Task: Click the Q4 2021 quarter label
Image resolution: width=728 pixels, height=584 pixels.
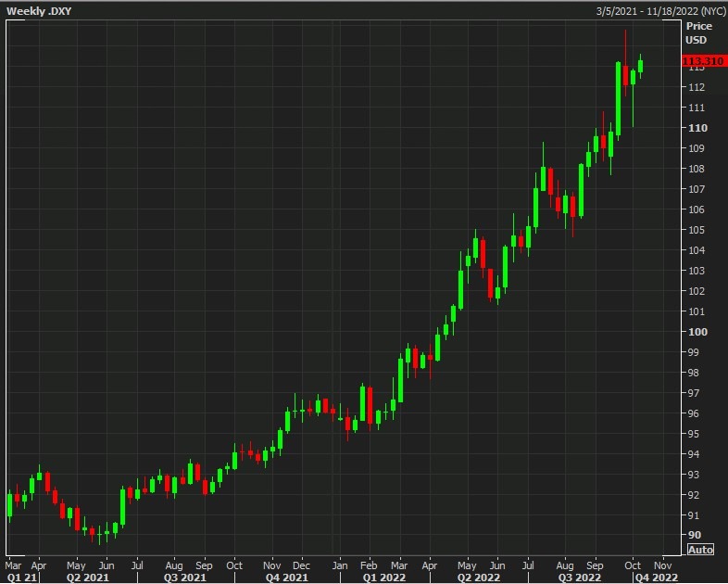Action: pyautogui.click(x=286, y=578)
